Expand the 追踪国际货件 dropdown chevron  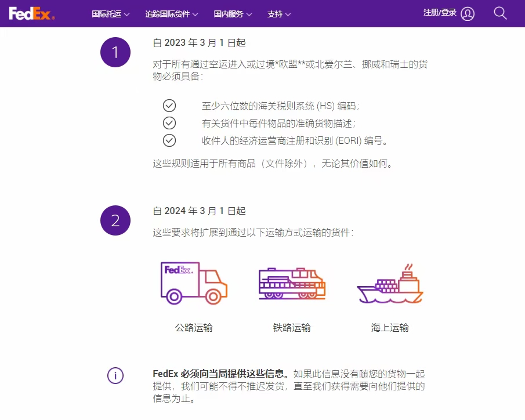[x=195, y=15]
